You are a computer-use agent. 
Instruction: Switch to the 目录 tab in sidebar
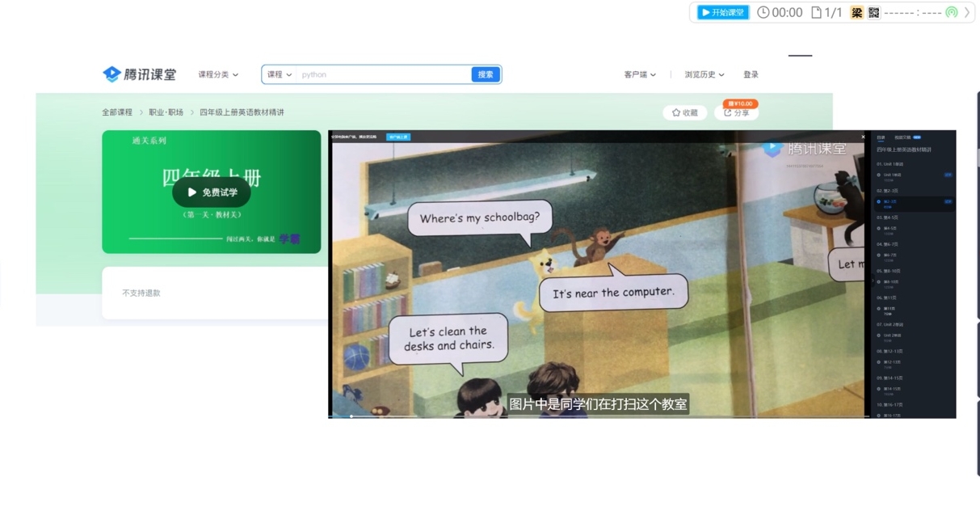tap(881, 137)
